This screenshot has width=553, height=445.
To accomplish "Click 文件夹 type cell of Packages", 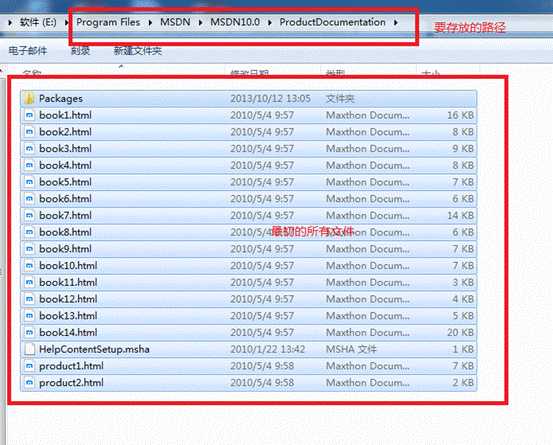I will 340,99.
